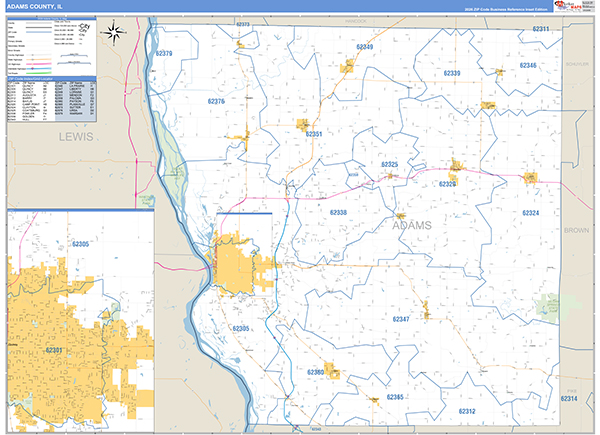Image resolution: width=600 pixels, height=435 pixels.
Task: Click the SCHUYLER county label
Action: tap(577, 64)
